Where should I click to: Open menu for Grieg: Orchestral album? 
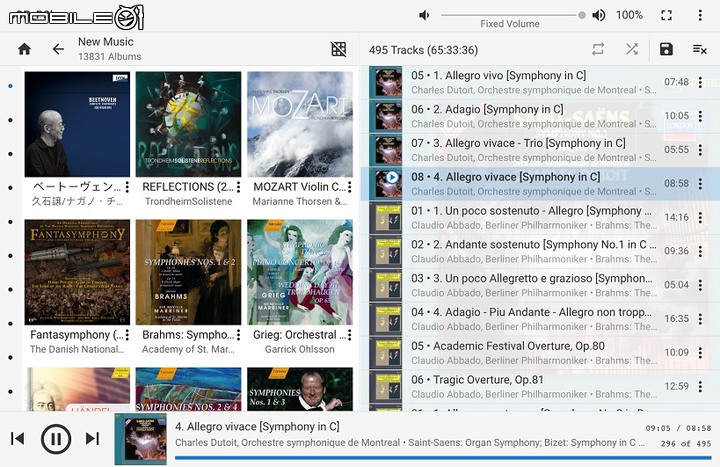349,335
